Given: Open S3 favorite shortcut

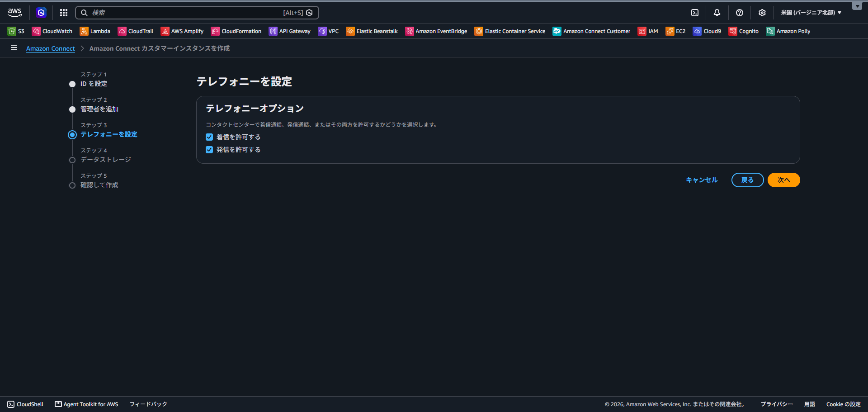Looking at the screenshot, I should 16,31.
